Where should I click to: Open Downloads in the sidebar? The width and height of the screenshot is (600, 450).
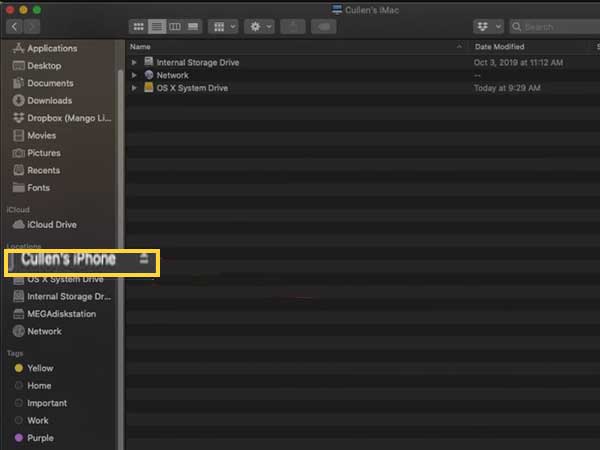pyautogui.click(x=42, y=101)
